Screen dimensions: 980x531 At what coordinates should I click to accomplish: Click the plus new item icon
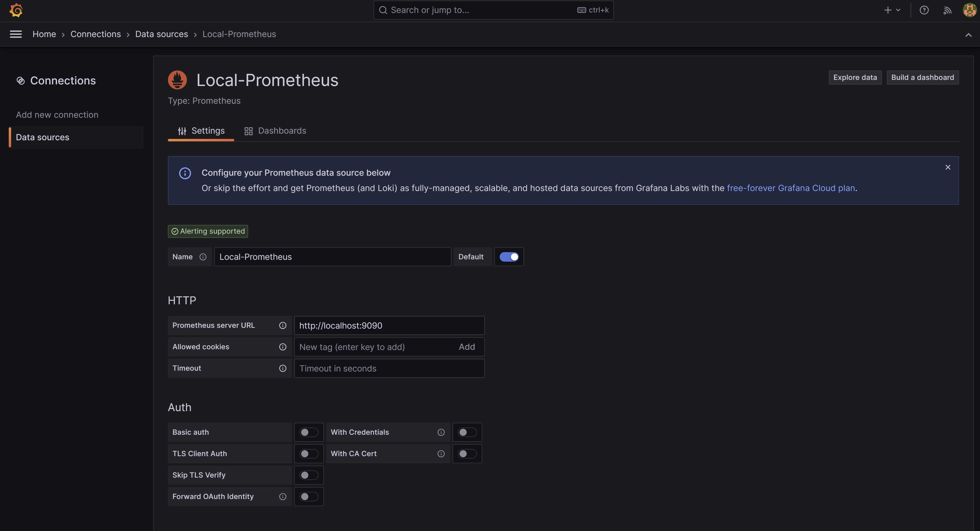coord(888,10)
